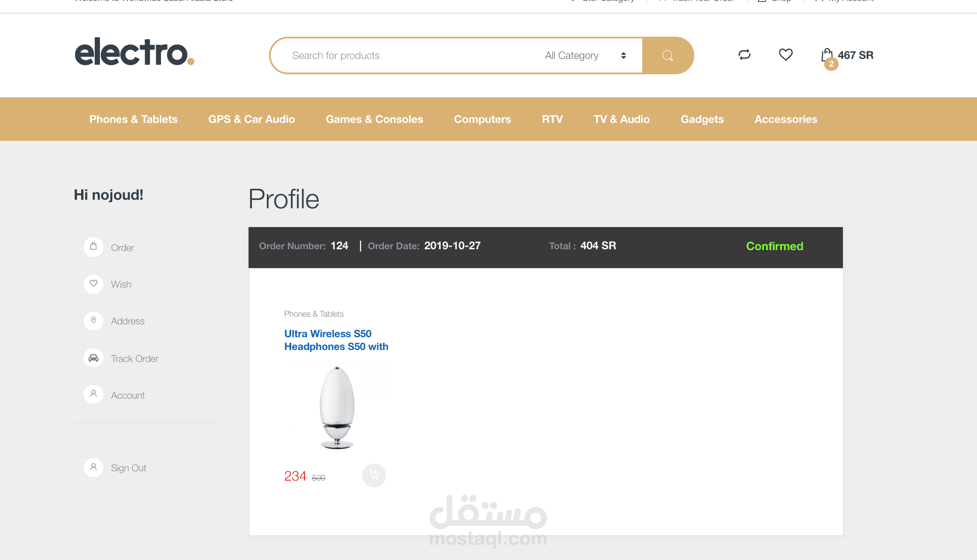Click the Order bag icon in sidebar
The image size is (977, 560).
coord(94,247)
